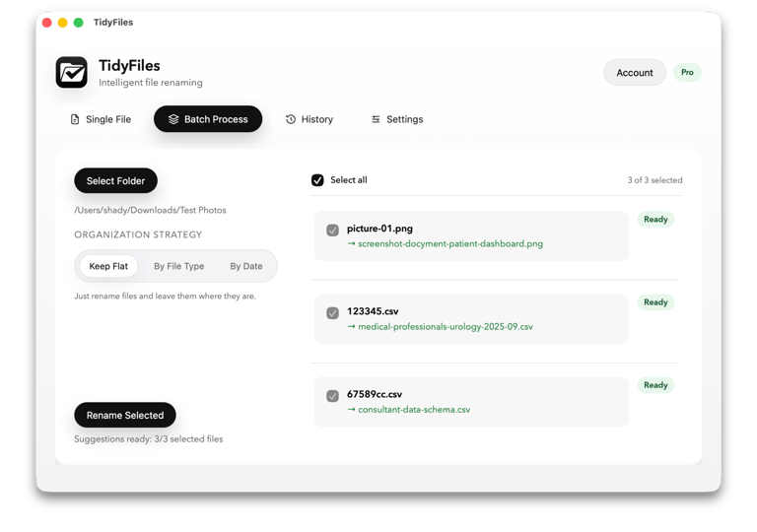Viewport: 757px width, 532px height.
Task: Go to the Settings tab
Action: [x=396, y=120]
